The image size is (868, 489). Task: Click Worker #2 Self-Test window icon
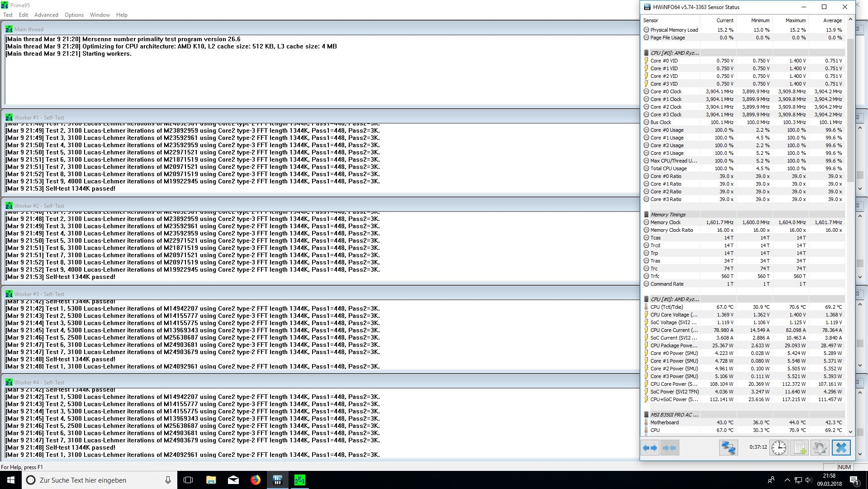pos(9,206)
